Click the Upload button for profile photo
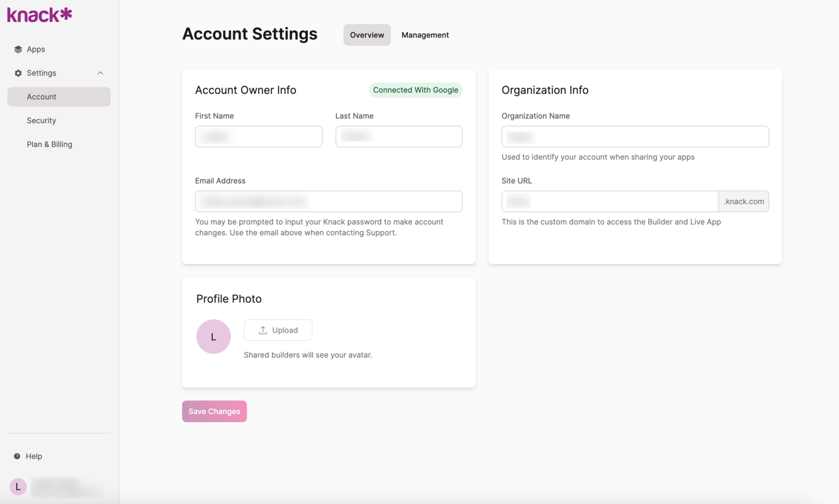Screen dimensions: 839x504 278,330
